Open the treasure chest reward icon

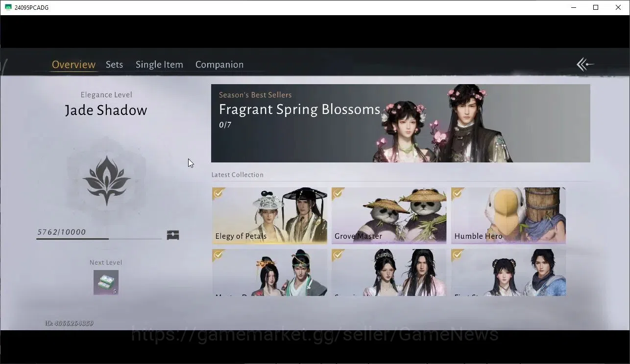[x=173, y=235]
